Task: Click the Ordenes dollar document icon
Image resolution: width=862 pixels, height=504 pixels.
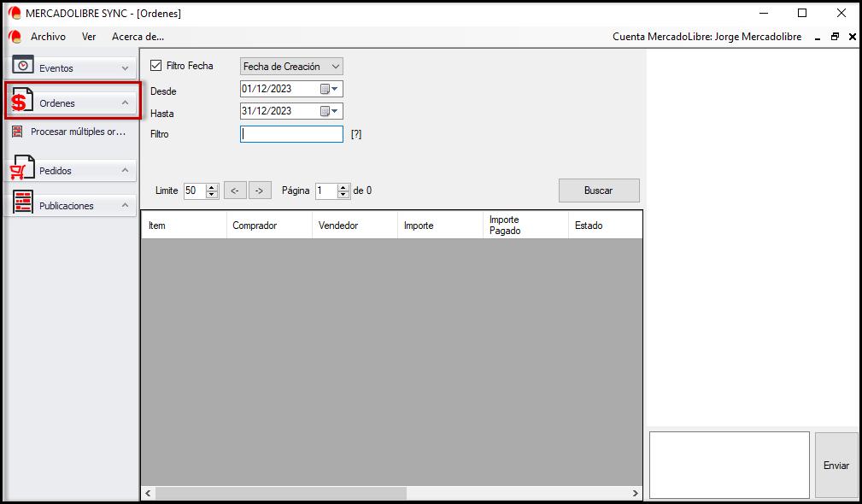Action: pyautogui.click(x=22, y=99)
